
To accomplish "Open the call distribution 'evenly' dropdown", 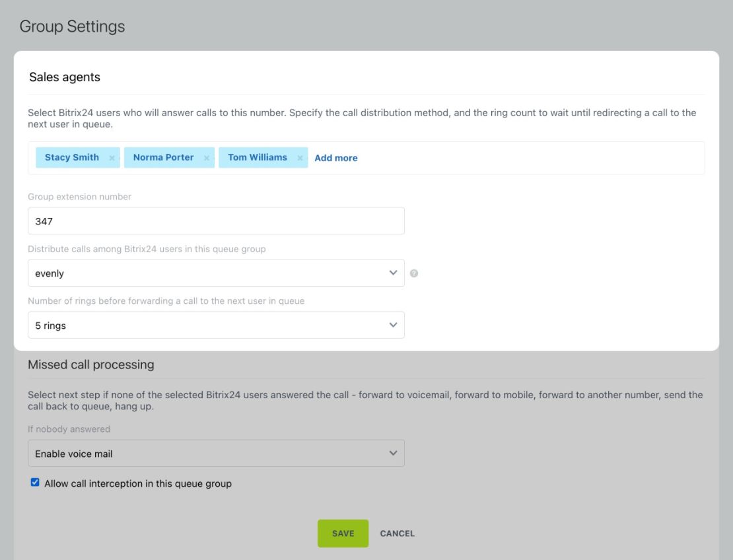I will tap(216, 273).
